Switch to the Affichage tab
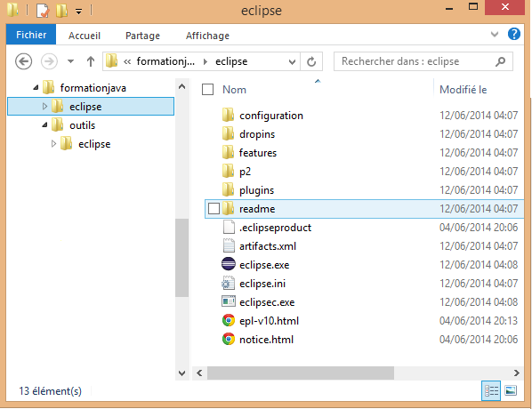Screen dimensions: 532x409 207,36
